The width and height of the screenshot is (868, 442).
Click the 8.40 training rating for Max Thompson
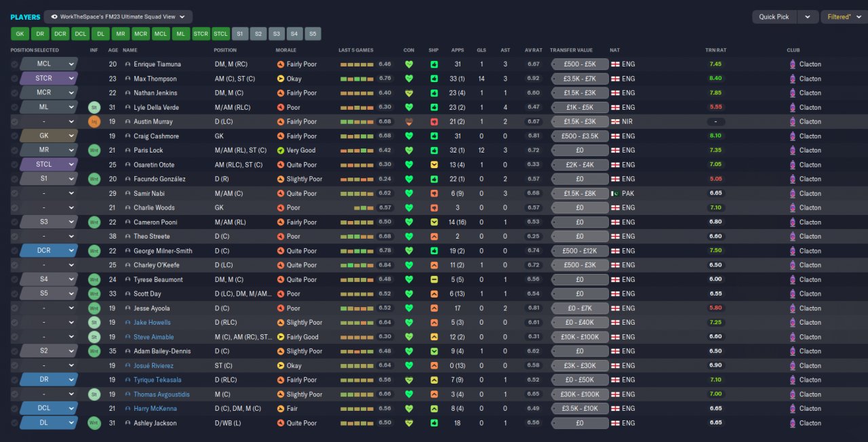[x=715, y=79]
